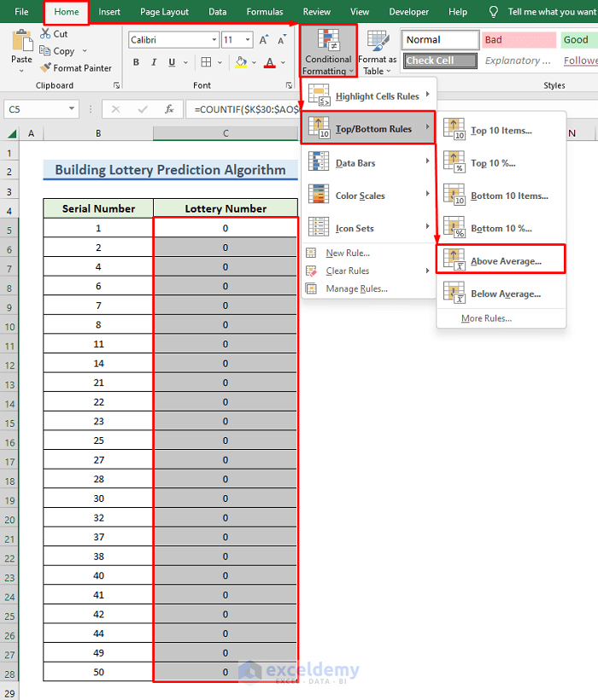Screen dimensions: 598x700
Task: Choose Top 10 Items rule
Action: click(x=501, y=131)
